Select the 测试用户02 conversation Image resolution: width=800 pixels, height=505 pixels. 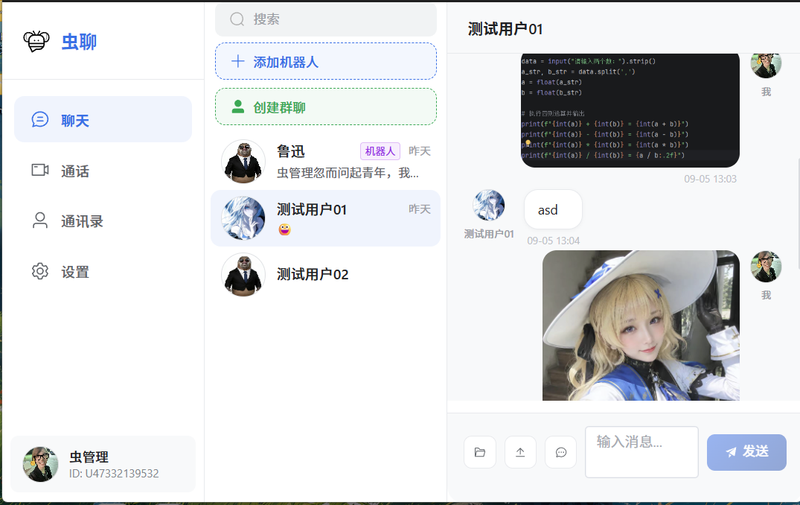click(x=326, y=274)
